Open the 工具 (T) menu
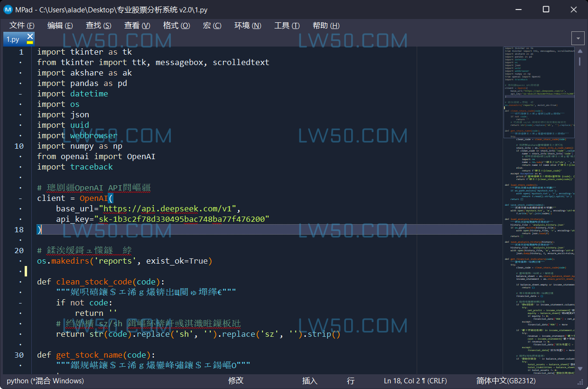Screen dimensions: 588x389 (287, 26)
